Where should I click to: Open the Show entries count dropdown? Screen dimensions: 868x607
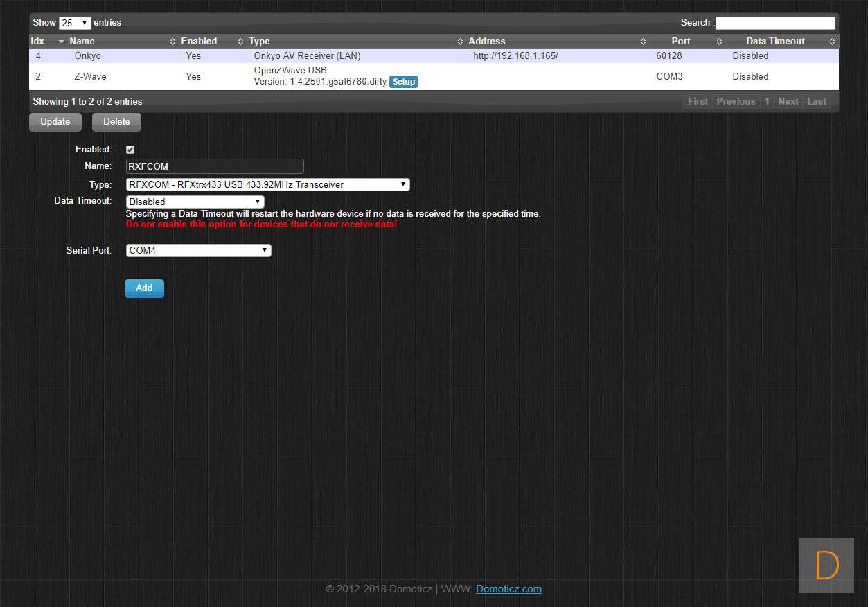pyautogui.click(x=75, y=23)
